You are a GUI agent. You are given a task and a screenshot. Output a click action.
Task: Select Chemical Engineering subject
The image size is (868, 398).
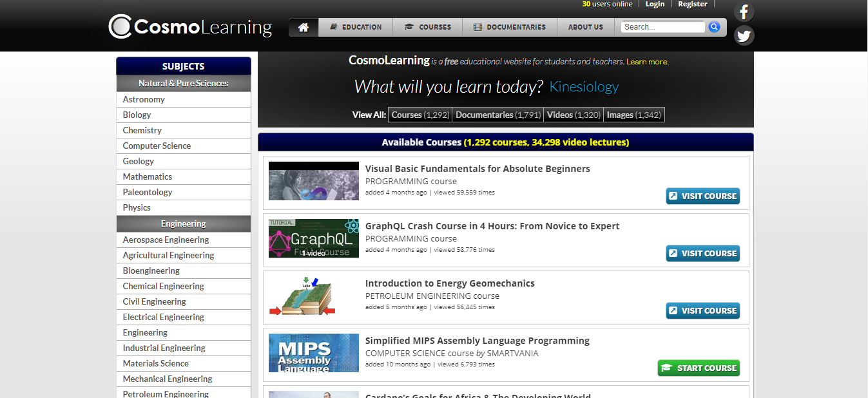click(x=184, y=286)
